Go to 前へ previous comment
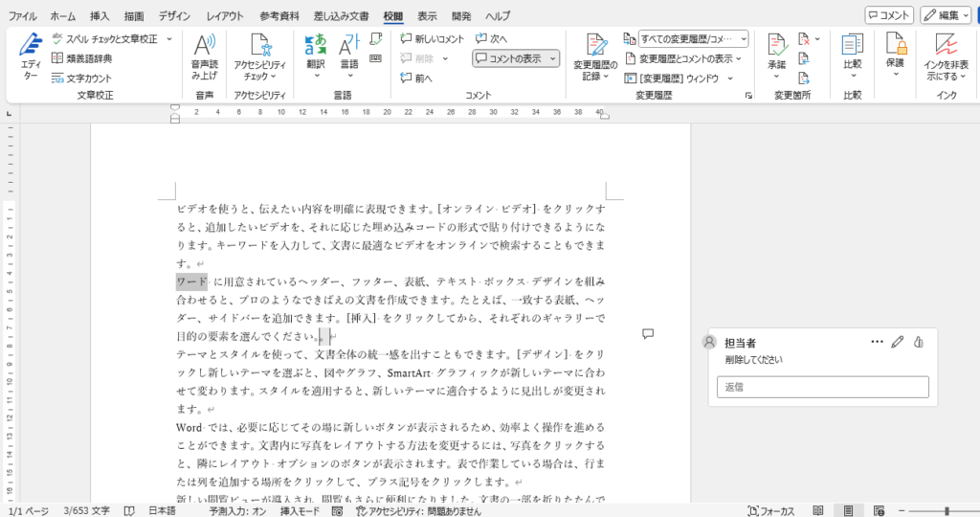Viewport: 980px width, 517px height. point(416,78)
